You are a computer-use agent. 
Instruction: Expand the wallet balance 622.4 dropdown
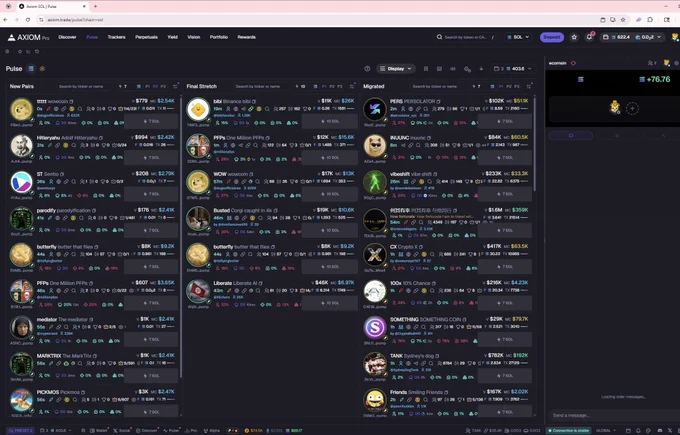632,37
